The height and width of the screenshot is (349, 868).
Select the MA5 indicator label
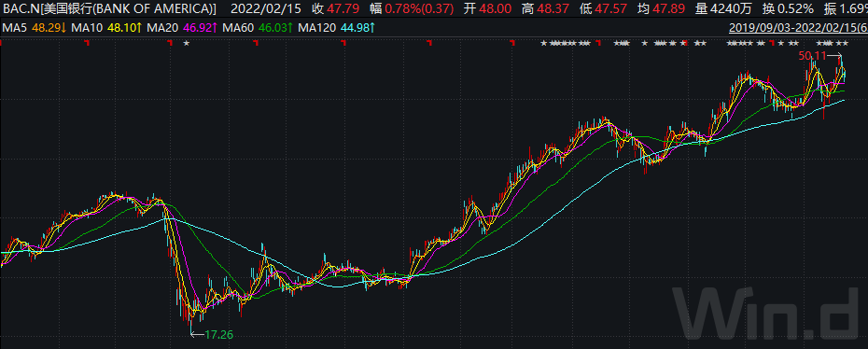[x=14, y=27]
